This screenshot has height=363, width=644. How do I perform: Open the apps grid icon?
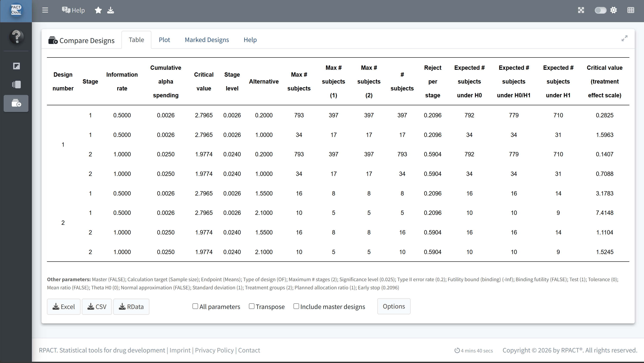[x=631, y=10]
